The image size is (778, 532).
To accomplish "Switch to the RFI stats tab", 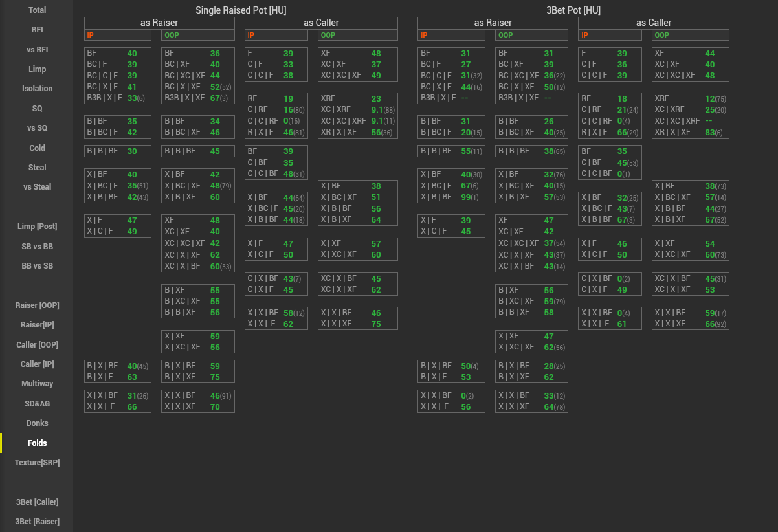I will pos(37,30).
